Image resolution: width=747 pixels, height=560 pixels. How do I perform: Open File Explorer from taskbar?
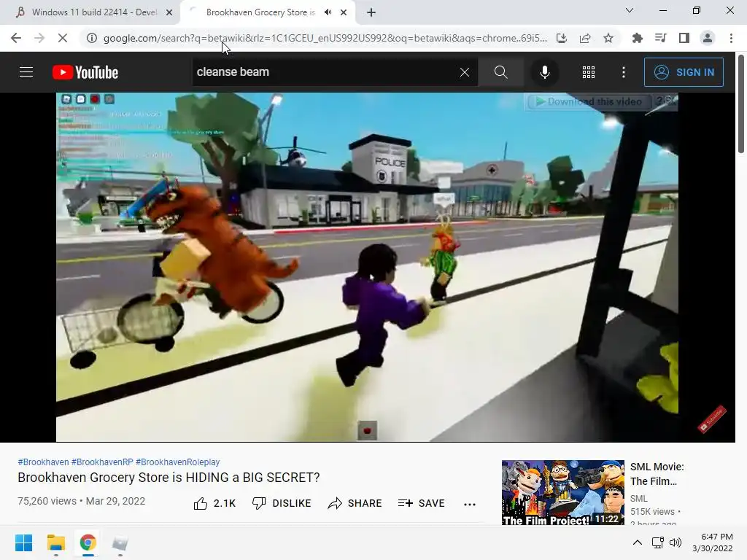click(x=55, y=542)
